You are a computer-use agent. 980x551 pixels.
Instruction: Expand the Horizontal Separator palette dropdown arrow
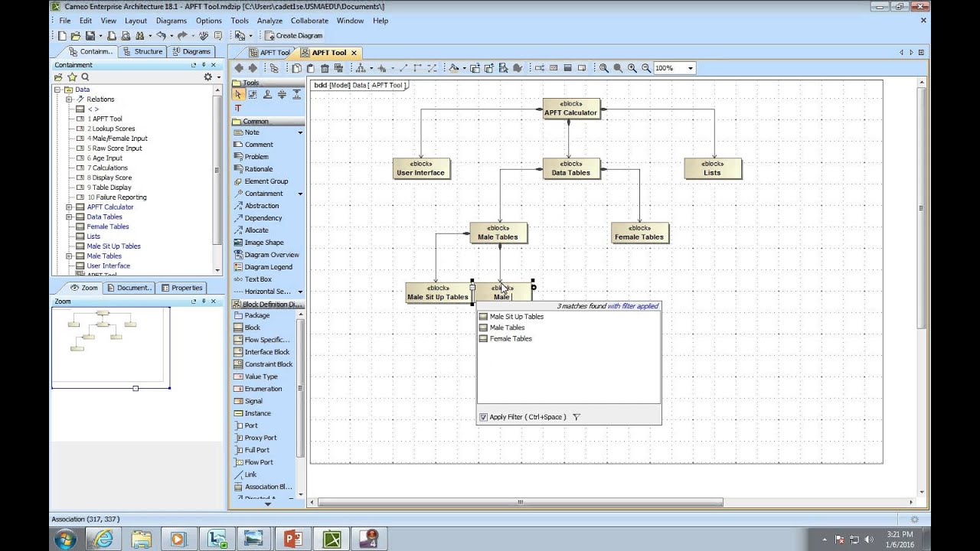[300, 292]
